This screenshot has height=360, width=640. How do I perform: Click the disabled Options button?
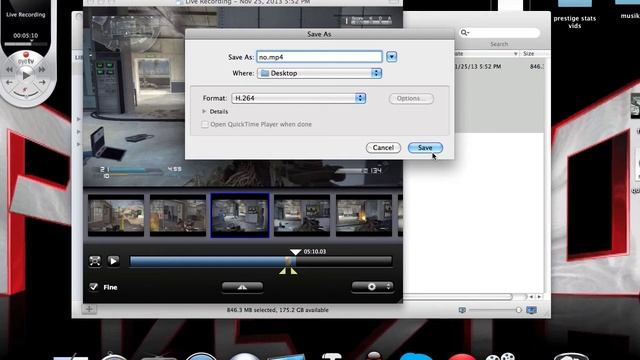[411, 98]
